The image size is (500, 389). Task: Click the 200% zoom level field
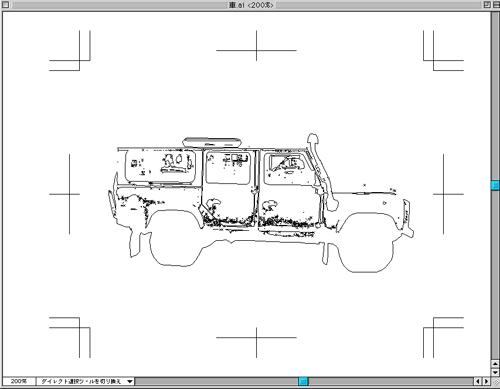pos(19,381)
